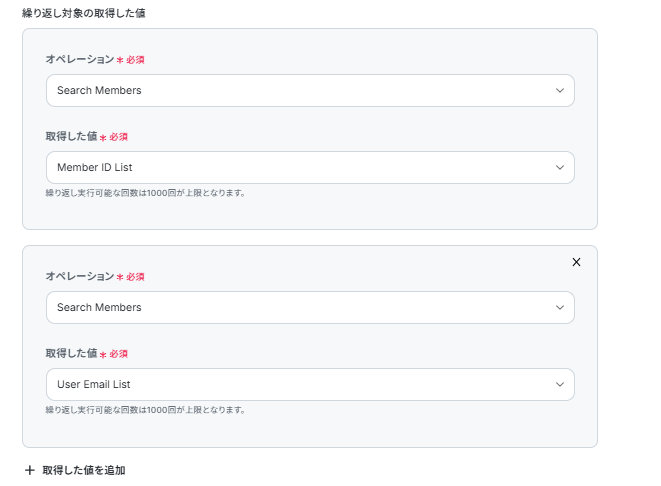Click the 取得した値を追加 text button
661x486 pixels.
[84, 470]
